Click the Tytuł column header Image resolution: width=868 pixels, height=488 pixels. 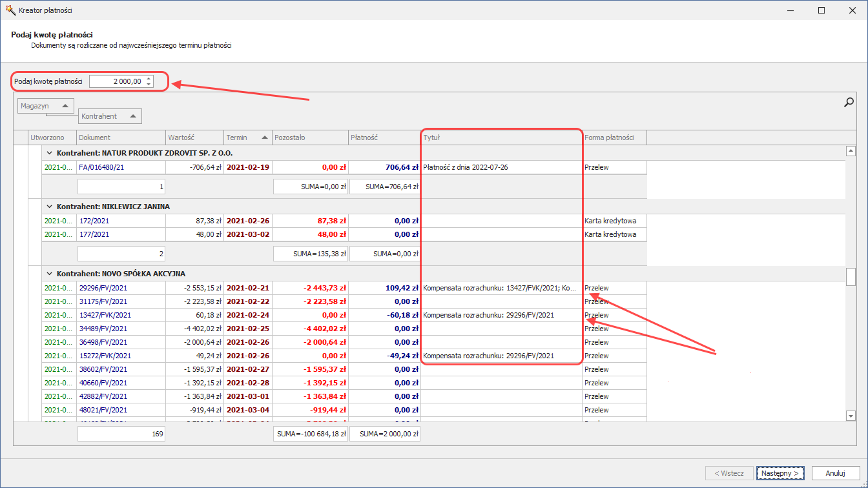[x=501, y=137]
